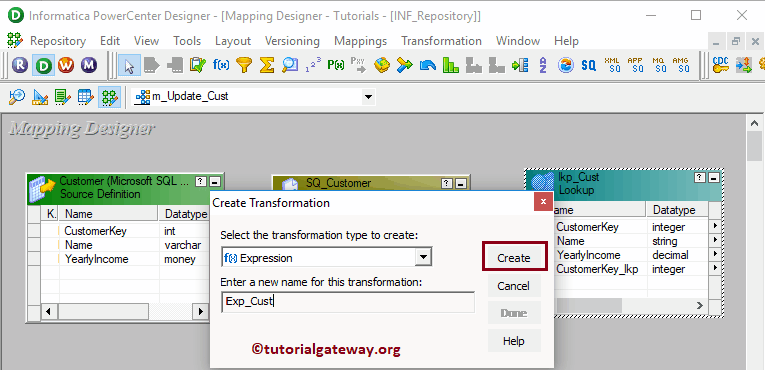This screenshot has height=370, width=765.
Task: Select the SQ Source Qualifier icon
Action: tap(589, 65)
